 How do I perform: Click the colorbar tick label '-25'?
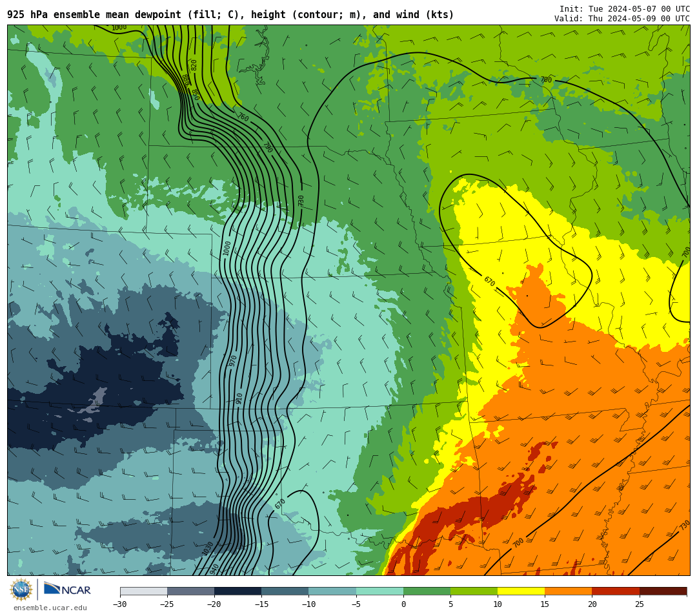coord(167,604)
